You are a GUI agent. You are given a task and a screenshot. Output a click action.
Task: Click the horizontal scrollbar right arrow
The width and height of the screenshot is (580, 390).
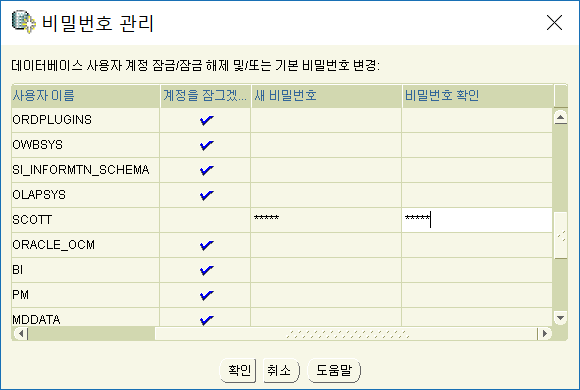(544, 333)
